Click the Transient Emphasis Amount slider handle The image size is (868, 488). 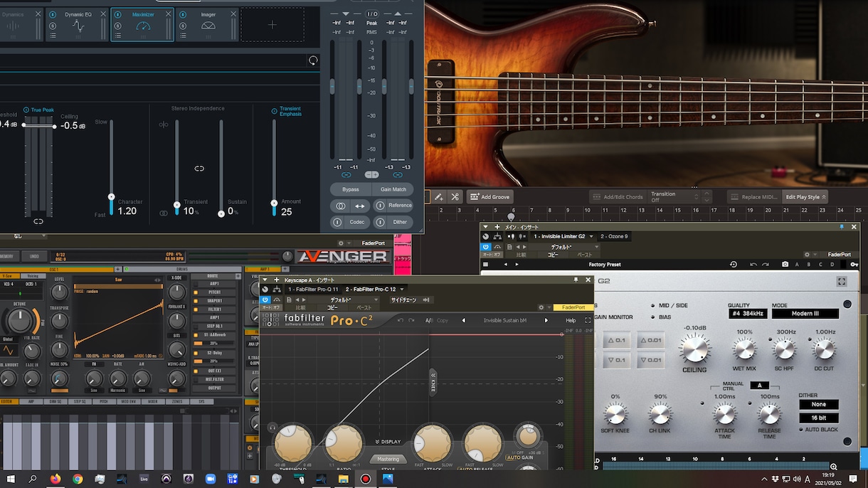click(x=274, y=203)
